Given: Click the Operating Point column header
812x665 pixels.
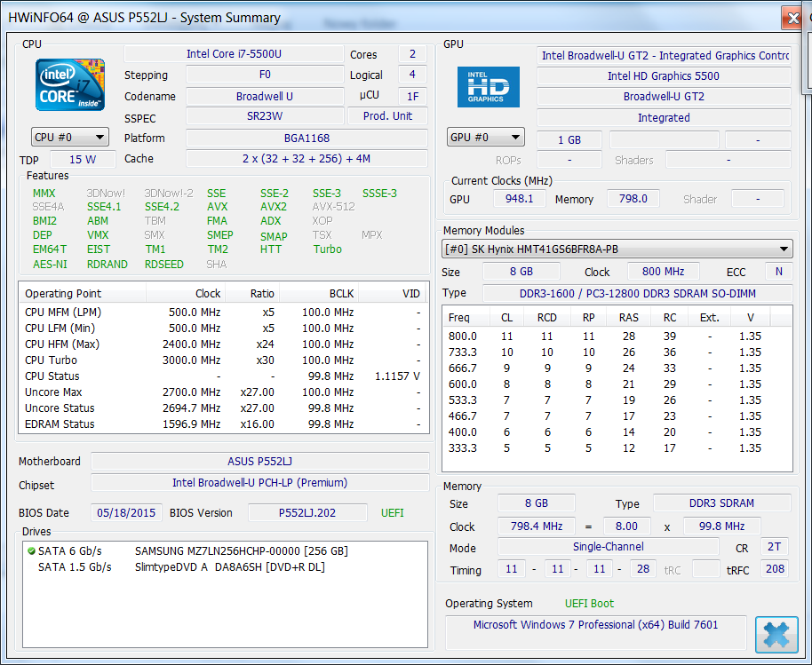Looking at the screenshot, I should click(x=83, y=293).
